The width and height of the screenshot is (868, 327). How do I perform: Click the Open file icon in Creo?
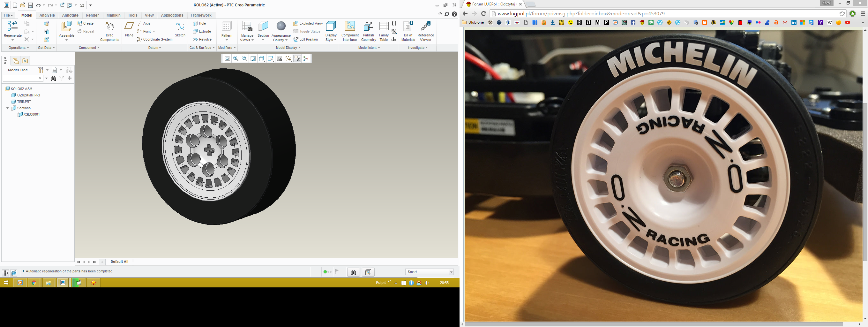(x=23, y=5)
